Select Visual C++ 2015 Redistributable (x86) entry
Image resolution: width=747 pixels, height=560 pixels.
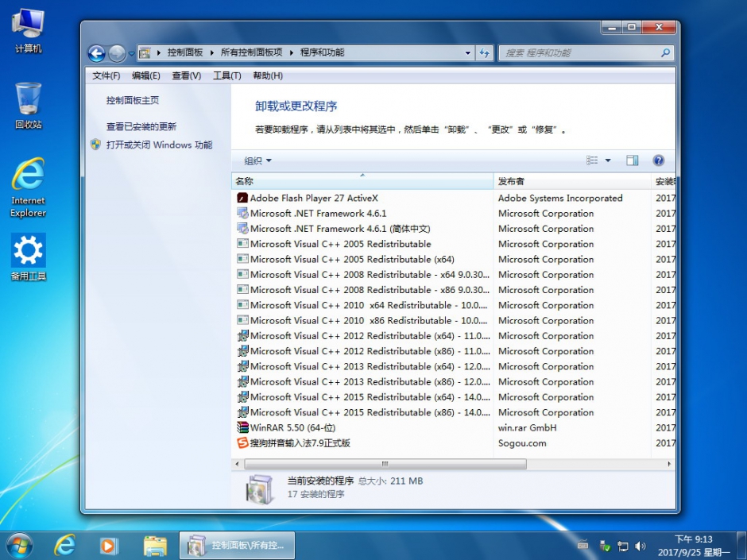(x=363, y=412)
